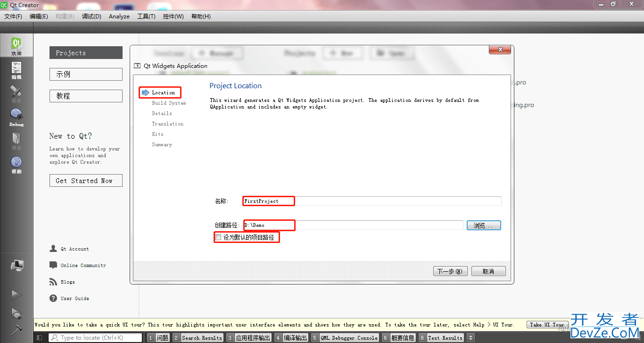
Task: Click the Type to locate search field
Action: 96,338
